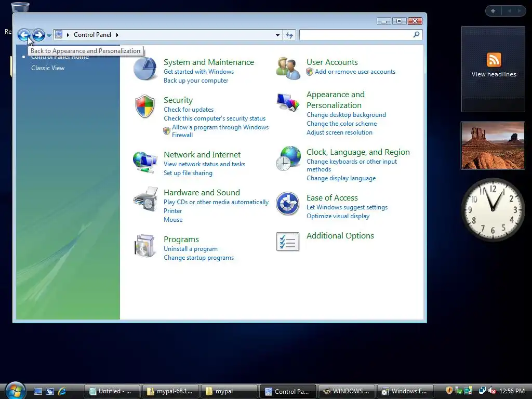Switch to Classic View
The image size is (532, 399).
tap(48, 68)
